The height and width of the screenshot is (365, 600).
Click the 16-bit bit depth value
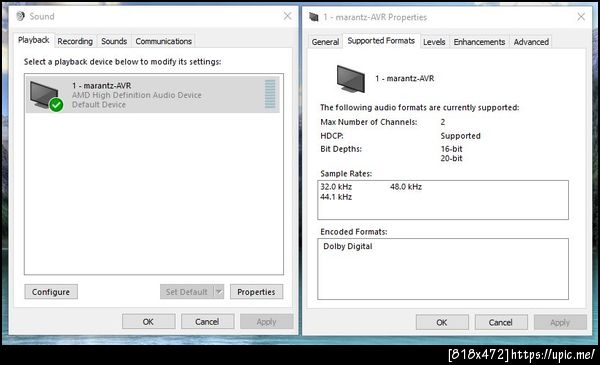point(452,149)
